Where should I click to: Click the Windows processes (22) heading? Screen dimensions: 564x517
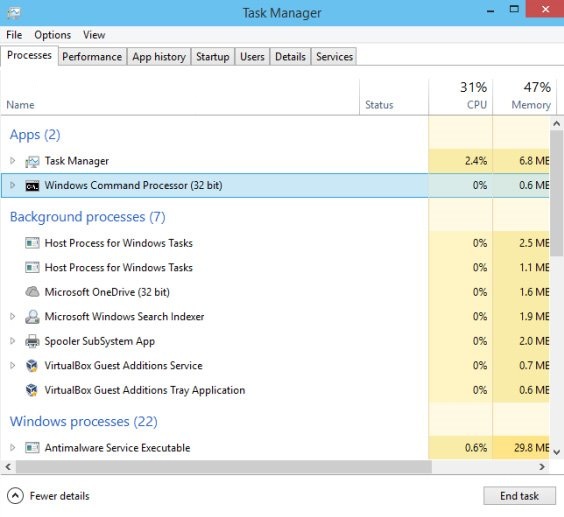click(x=83, y=422)
